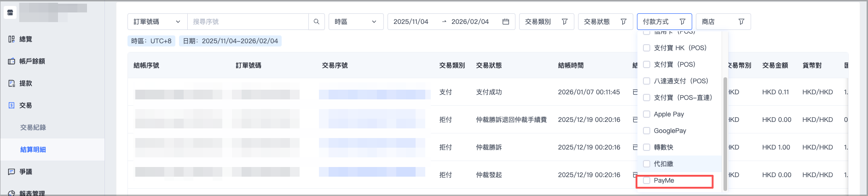This screenshot has height=196, width=868.
Task: Click the merchant logo icon at top left
Action: click(10, 12)
